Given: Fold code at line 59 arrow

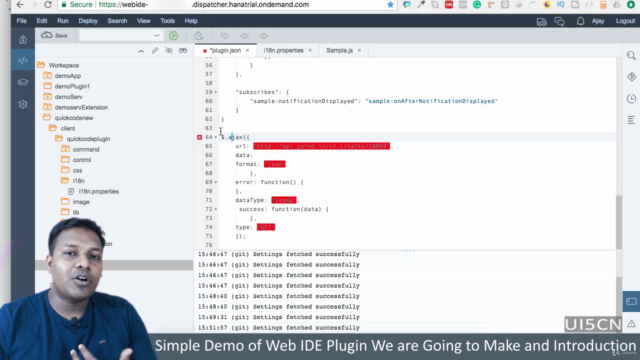Looking at the screenshot, I should tap(216, 92).
